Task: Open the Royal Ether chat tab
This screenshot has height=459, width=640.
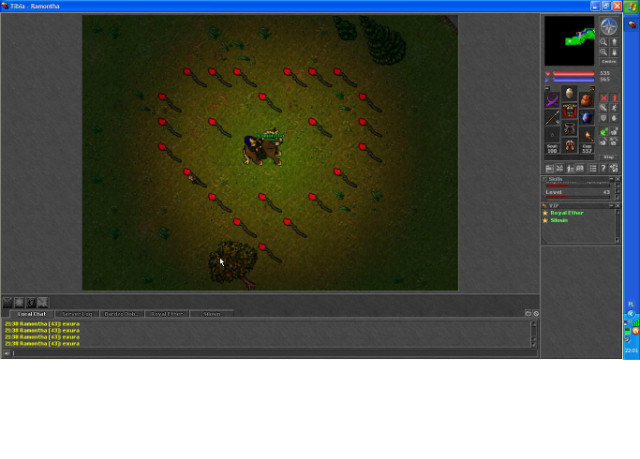Action: [x=167, y=314]
